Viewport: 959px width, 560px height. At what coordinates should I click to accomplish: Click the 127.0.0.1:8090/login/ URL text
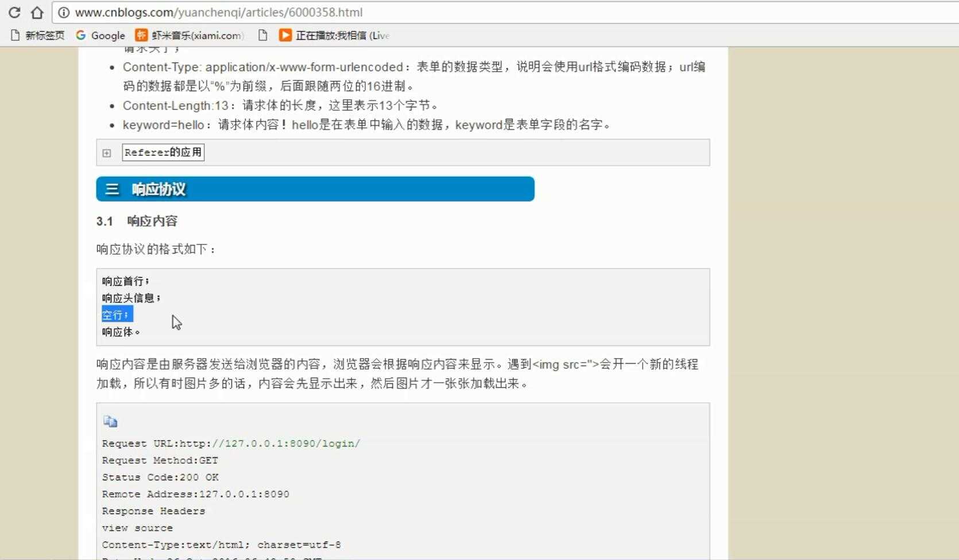pos(286,443)
